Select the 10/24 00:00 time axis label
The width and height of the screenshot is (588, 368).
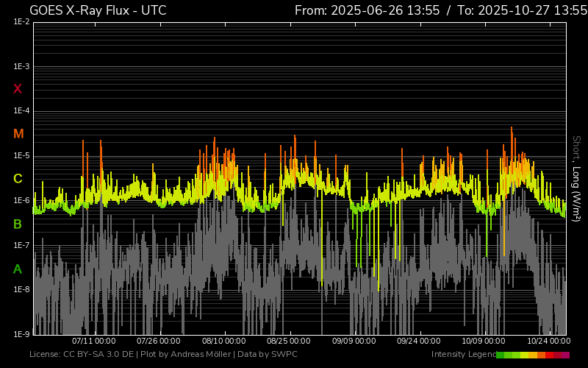[550, 342]
